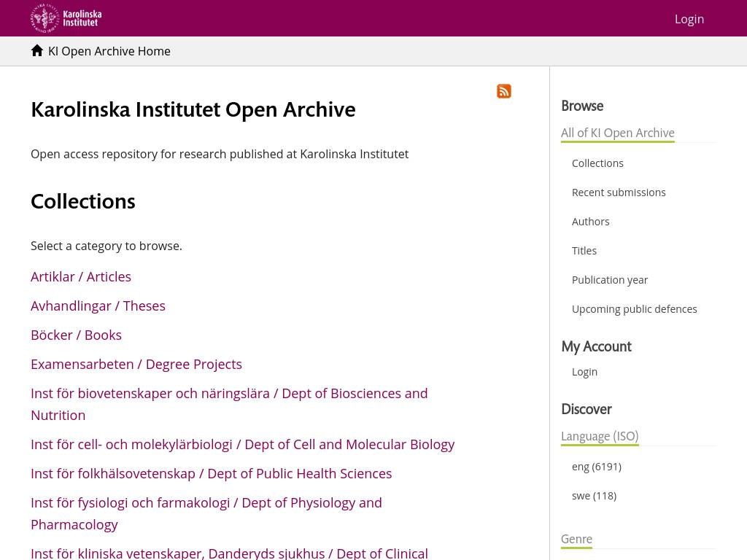747x560 pixels.
Task: Open Dept of Biosciences and Nutrition collection
Action: coord(229,404)
